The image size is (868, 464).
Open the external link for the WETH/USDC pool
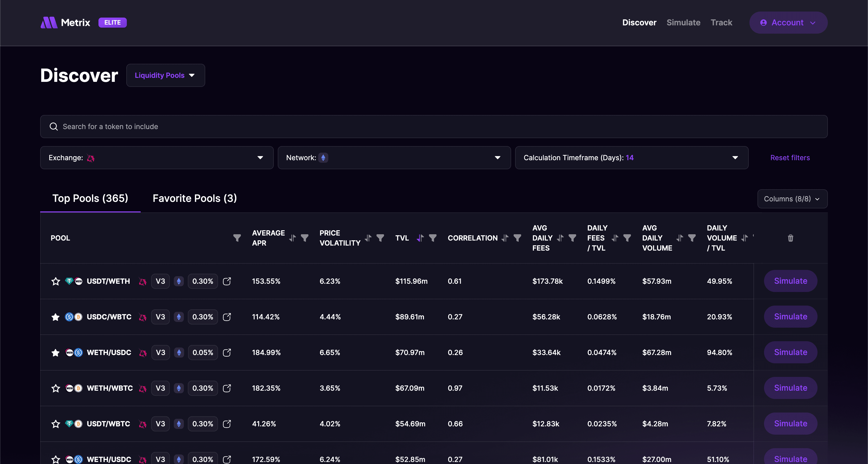(x=227, y=353)
